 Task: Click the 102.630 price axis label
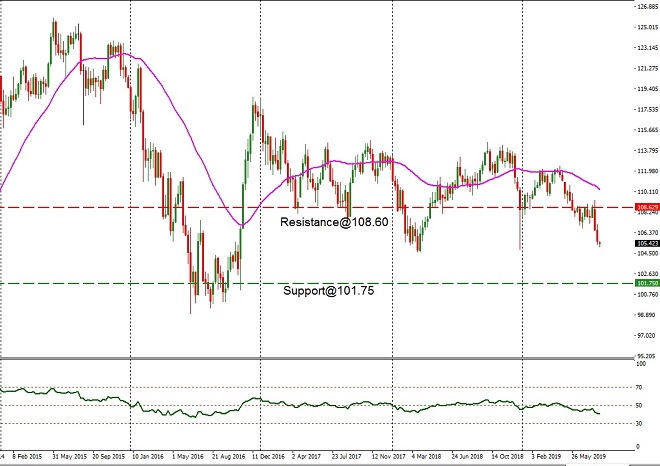point(648,274)
